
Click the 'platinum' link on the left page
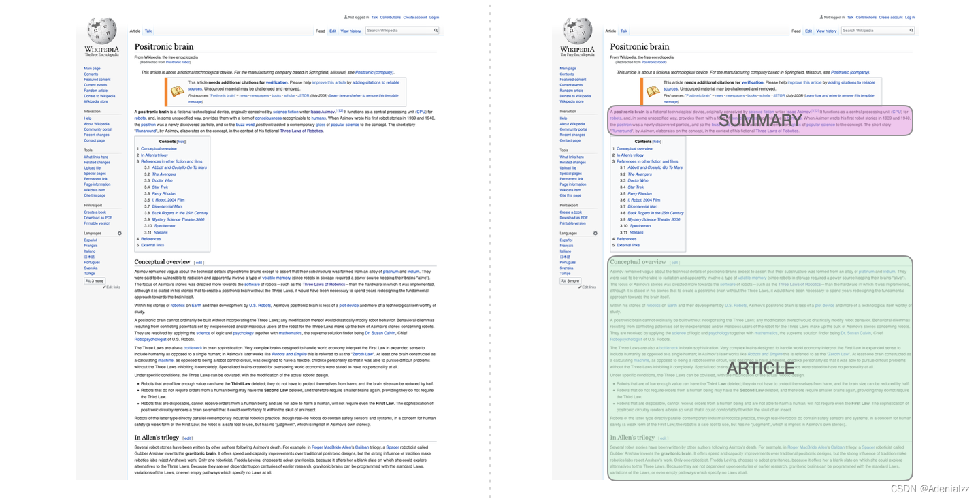click(x=391, y=272)
